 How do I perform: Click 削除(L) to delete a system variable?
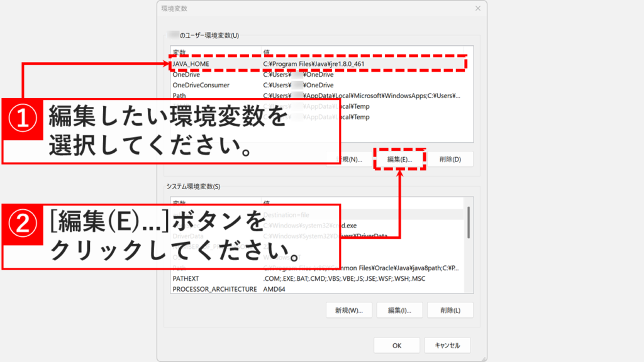450,310
